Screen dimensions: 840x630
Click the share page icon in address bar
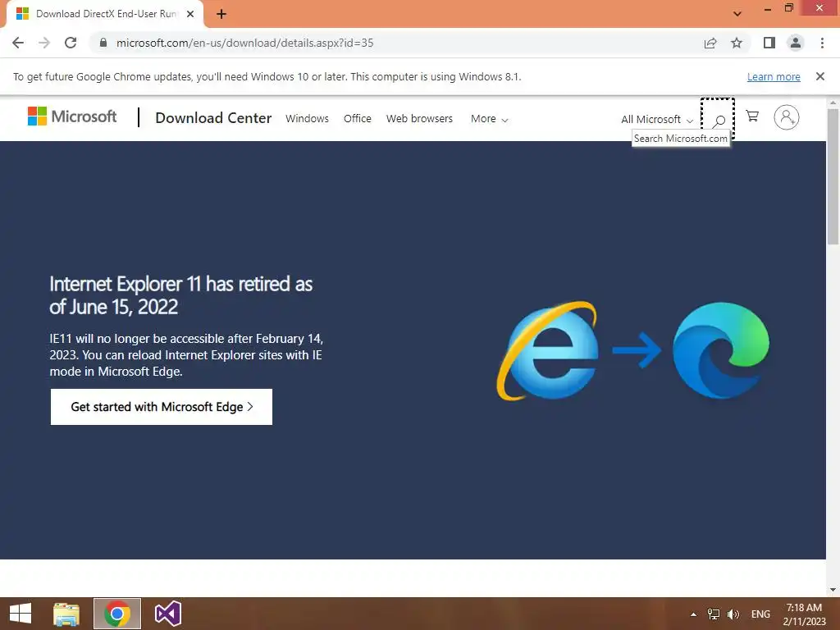(x=710, y=43)
